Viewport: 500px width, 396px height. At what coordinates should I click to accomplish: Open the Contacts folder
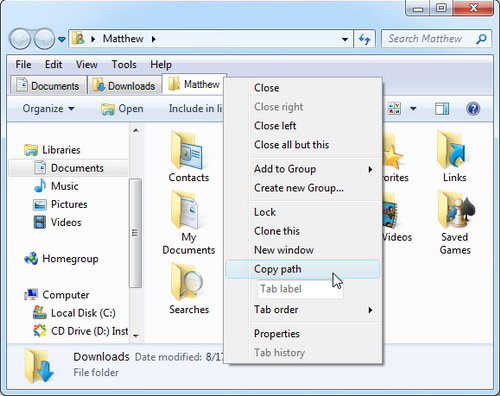click(x=188, y=156)
